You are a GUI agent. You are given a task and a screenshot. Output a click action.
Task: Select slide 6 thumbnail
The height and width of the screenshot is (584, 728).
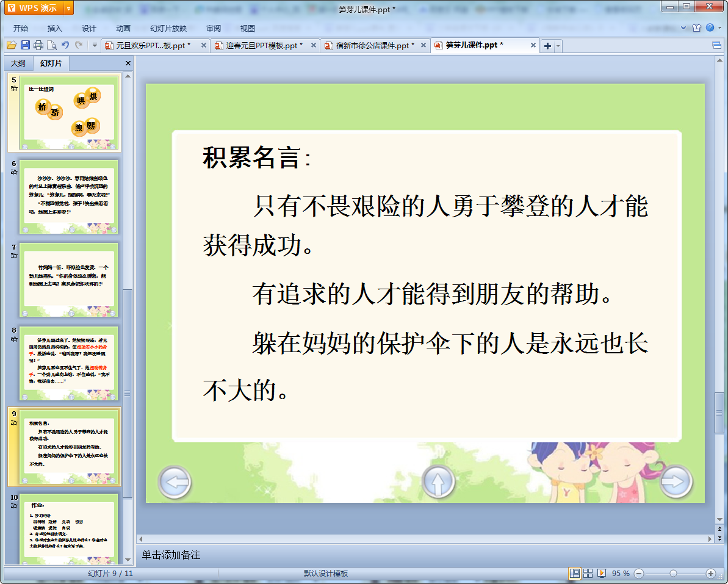tap(69, 196)
